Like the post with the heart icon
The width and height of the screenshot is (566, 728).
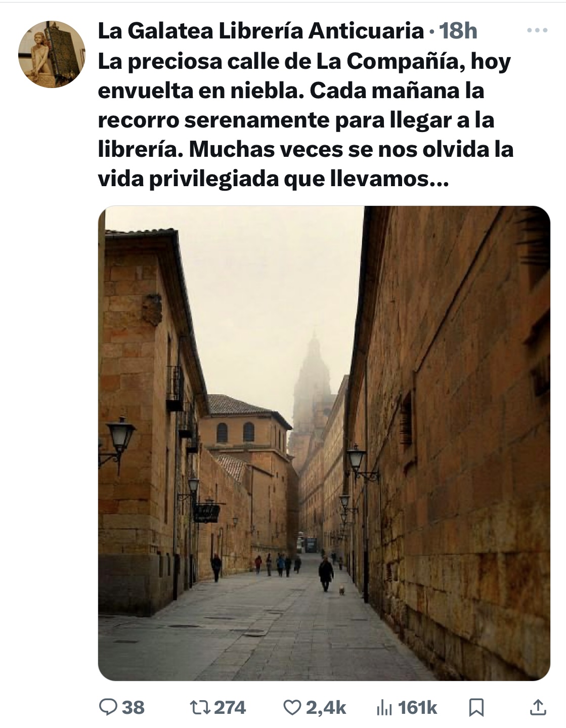point(292,707)
